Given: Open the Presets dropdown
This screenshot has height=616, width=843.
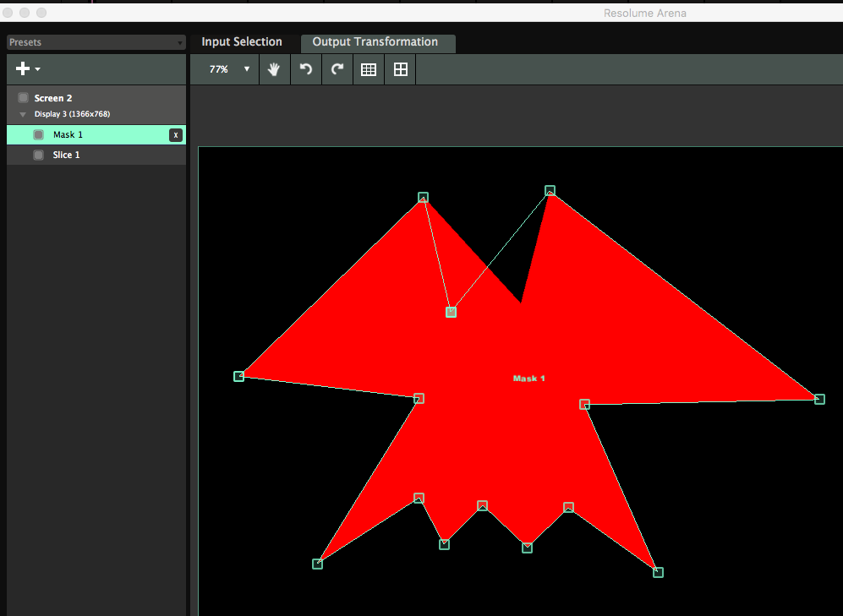Looking at the screenshot, I should pyautogui.click(x=96, y=42).
